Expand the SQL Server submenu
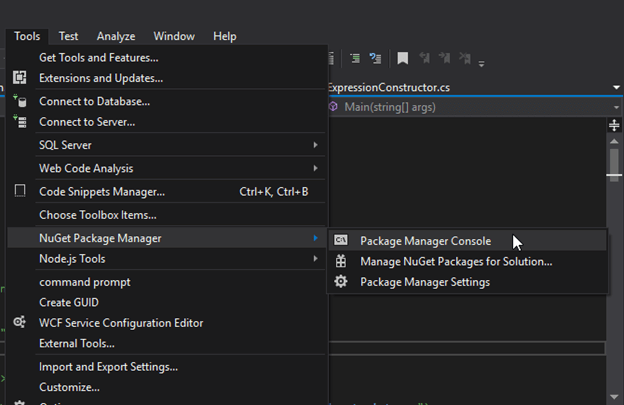Viewport: 624px width, 405px height. (x=315, y=145)
